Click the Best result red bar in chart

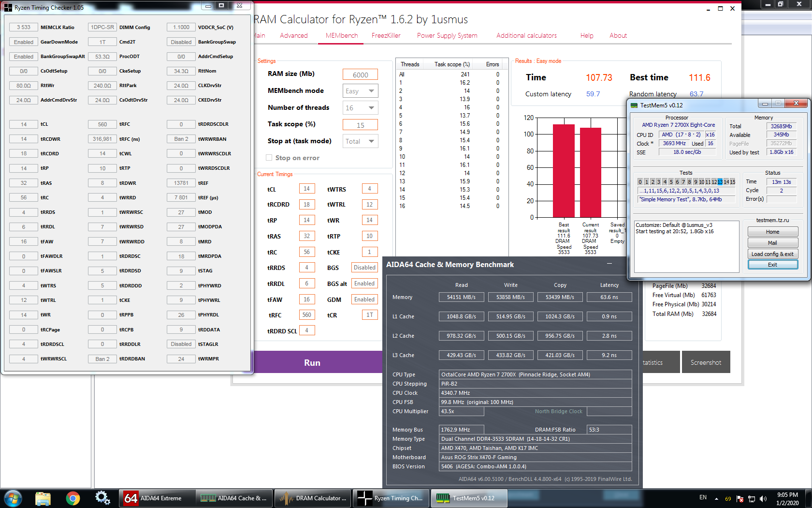tap(564, 171)
